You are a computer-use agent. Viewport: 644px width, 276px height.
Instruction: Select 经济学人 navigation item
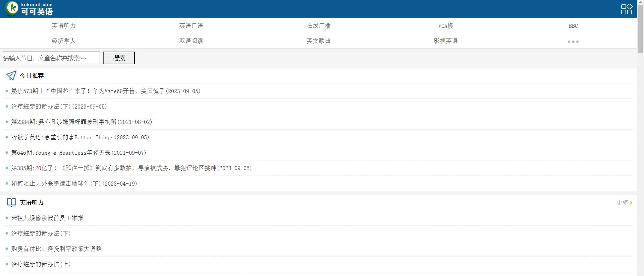point(64,41)
